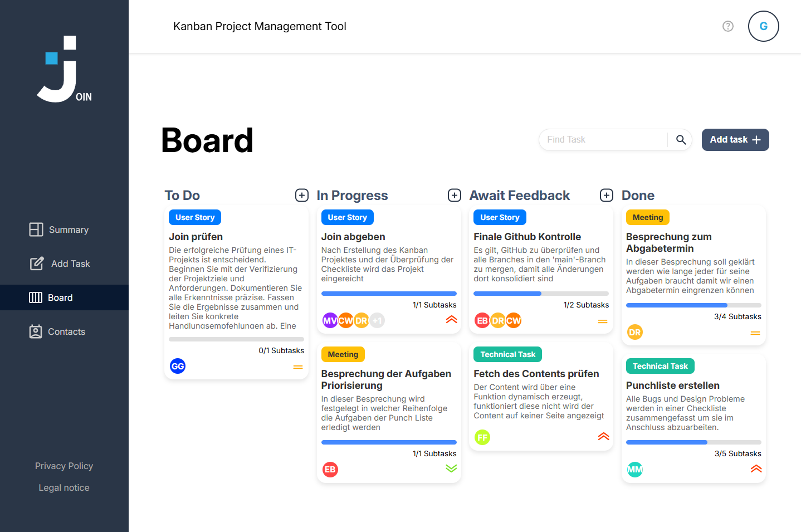
Task: Open the Privacy Policy link
Action: tap(64, 466)
